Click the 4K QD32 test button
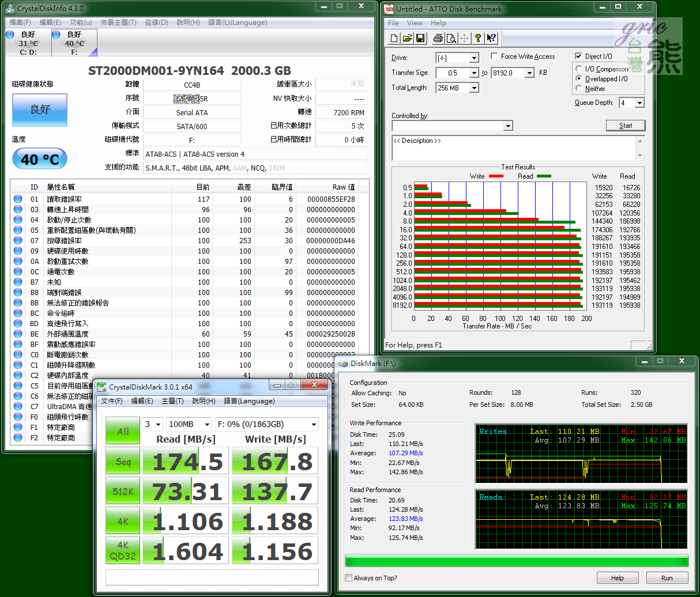Screen dimensions: 700x597 (123, 551)
